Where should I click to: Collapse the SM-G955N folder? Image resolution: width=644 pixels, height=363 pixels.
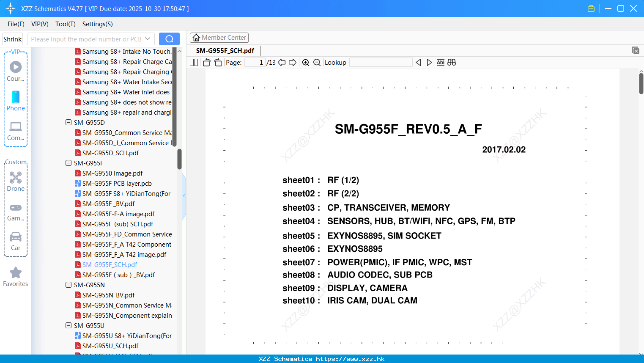coord(69,285)
